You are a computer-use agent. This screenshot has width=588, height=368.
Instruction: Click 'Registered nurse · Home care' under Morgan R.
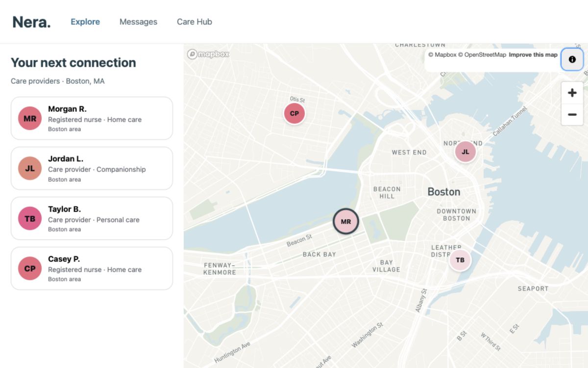(x=95, y=119)
